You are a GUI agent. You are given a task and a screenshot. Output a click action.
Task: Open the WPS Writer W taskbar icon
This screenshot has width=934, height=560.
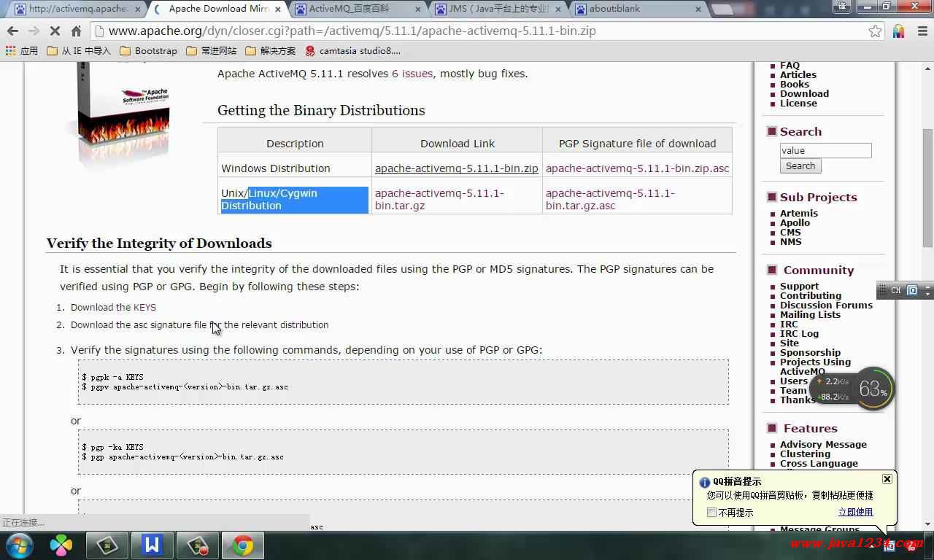[152, 545]
